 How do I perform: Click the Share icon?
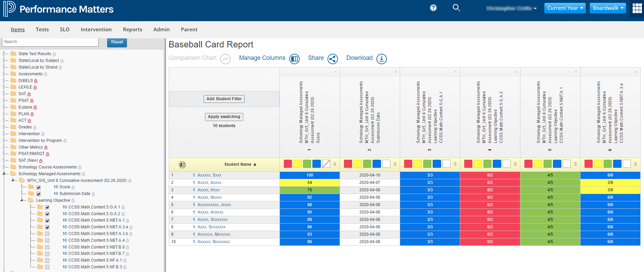pyautogui.click(x=333, y=59)
